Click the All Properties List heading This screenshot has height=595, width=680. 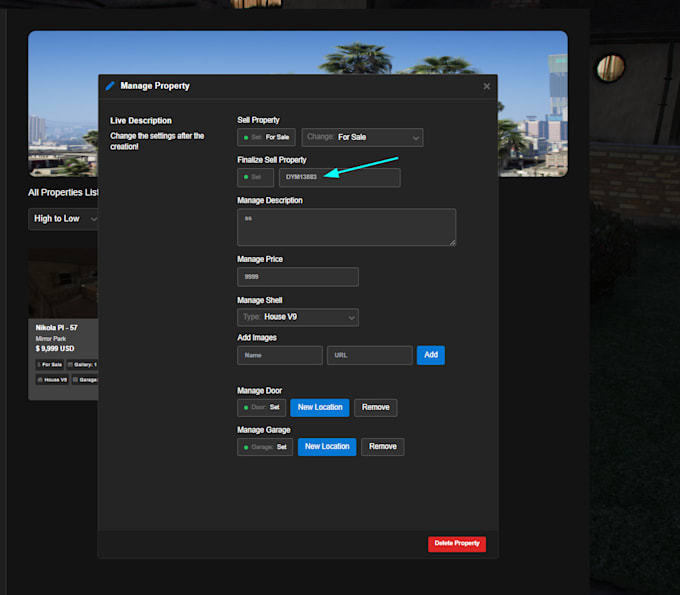click(x=63, y=193)
